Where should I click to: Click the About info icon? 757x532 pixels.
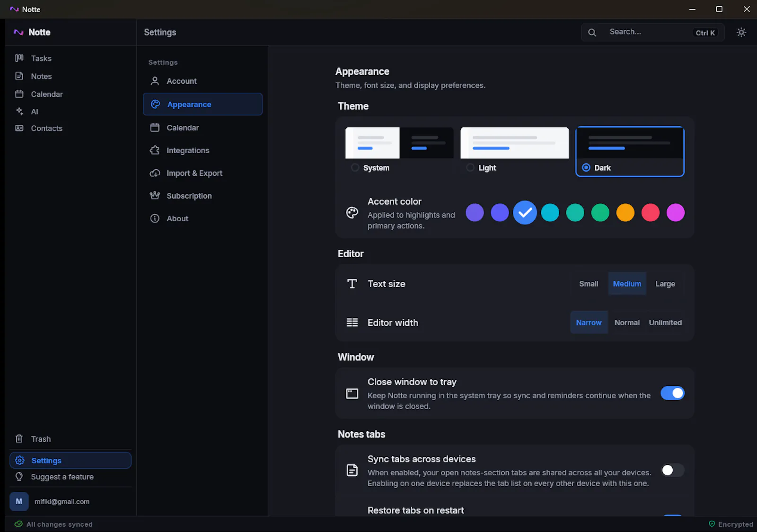pyautogui.click(x=155, y=218)
